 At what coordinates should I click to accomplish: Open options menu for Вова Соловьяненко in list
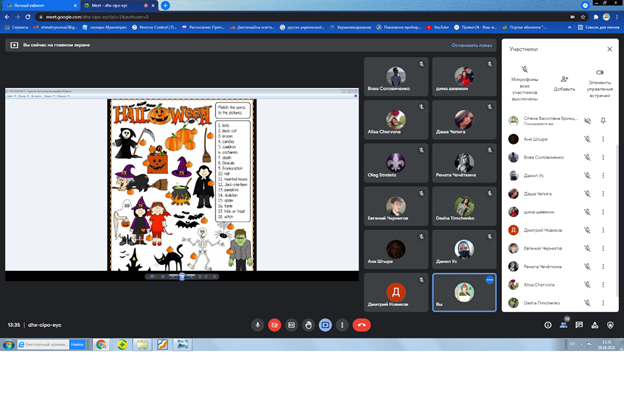603,157
